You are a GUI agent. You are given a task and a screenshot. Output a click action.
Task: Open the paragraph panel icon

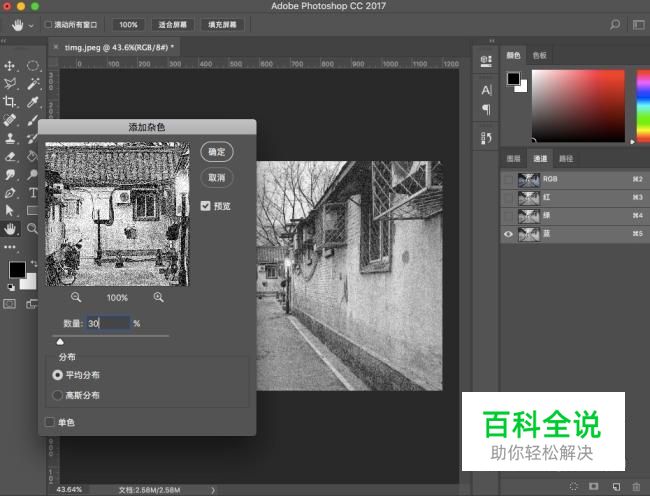(x=487, y=109)
